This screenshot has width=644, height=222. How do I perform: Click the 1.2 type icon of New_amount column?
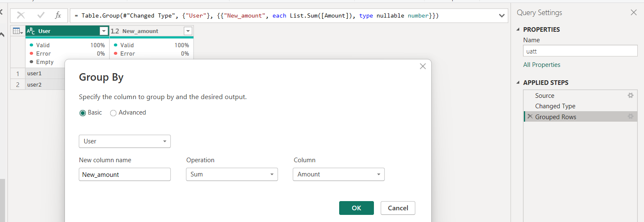click(115, 31)
